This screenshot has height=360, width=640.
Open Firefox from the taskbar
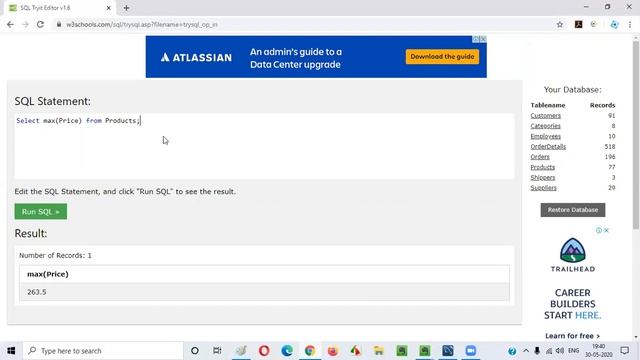click(333, 351)
